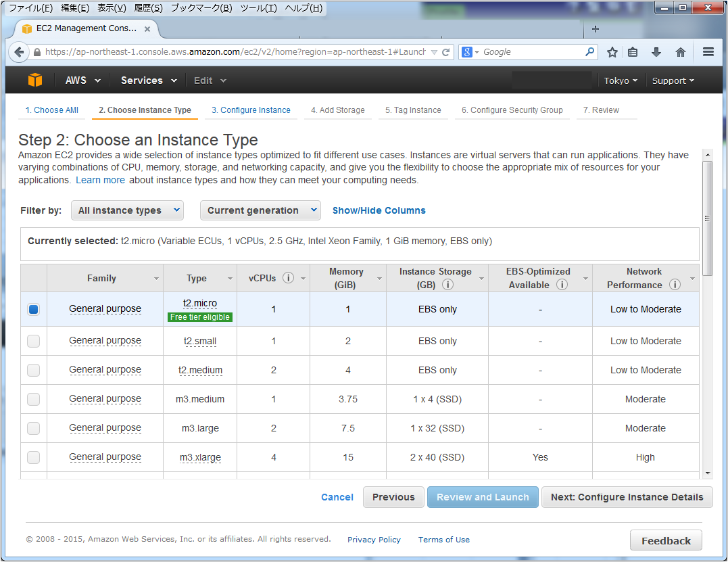Expand the AWS menu dropdown
728x562 pixels.
tap(82, 80)
